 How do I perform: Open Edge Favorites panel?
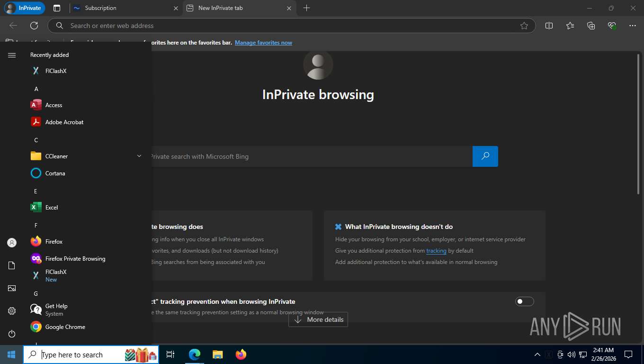click(x=570, y=26)
